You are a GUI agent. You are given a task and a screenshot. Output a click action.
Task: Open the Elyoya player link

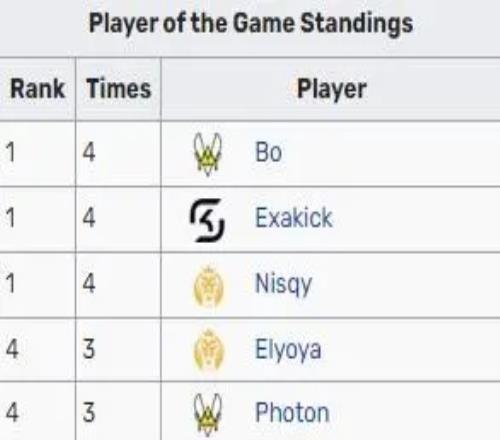(288, 350)
